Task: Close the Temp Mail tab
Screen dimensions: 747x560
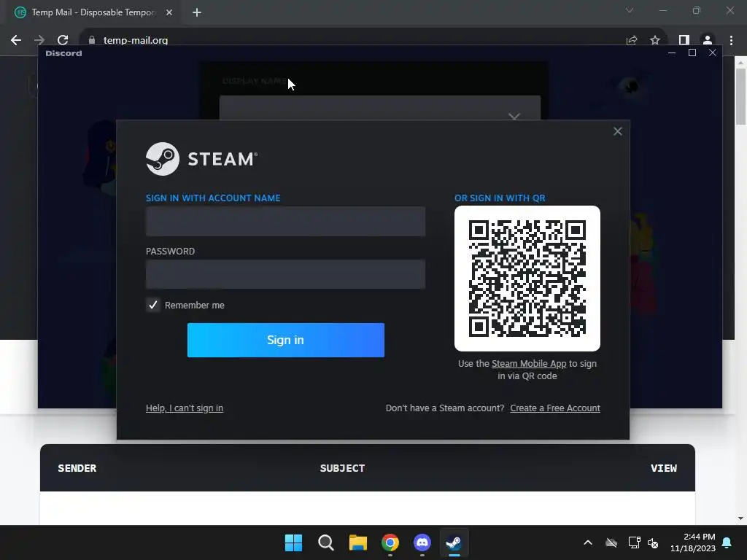Action: point(169,12)
